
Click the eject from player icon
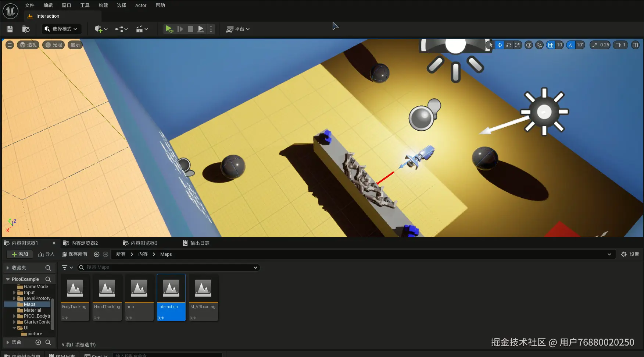[x=201, y=29]
